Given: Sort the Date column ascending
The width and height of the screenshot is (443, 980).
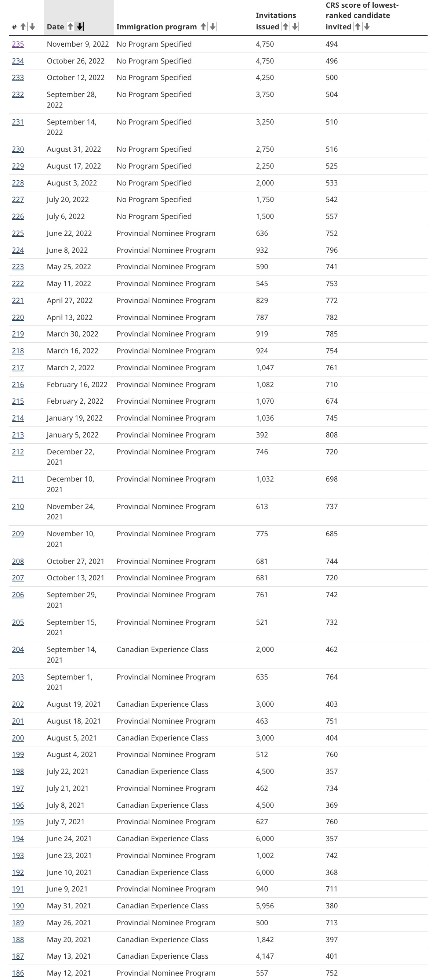Looking at the screenshot, I should tap(70, 26).
